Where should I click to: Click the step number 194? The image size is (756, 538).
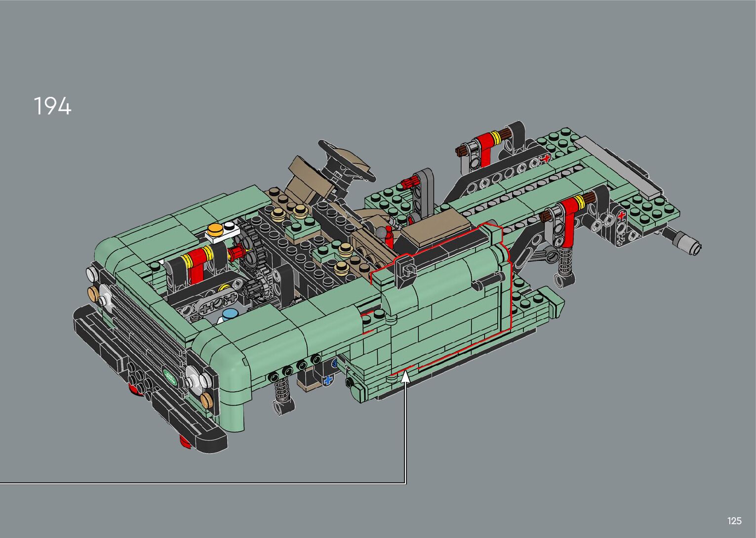coord(52,106)
